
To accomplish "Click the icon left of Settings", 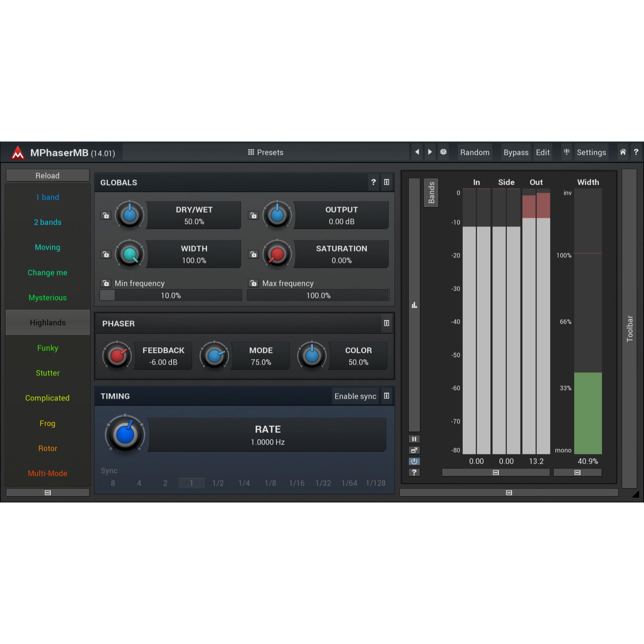I will point(567,152).
